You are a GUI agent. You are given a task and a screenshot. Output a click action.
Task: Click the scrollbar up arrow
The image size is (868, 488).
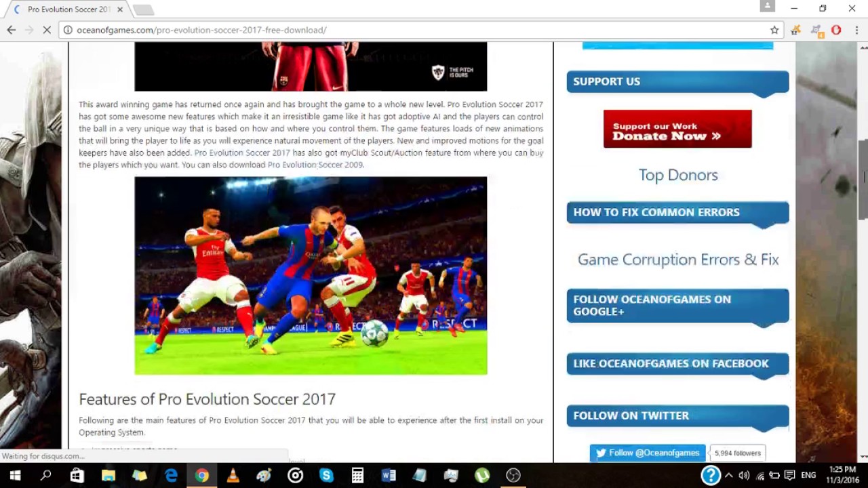863,47
